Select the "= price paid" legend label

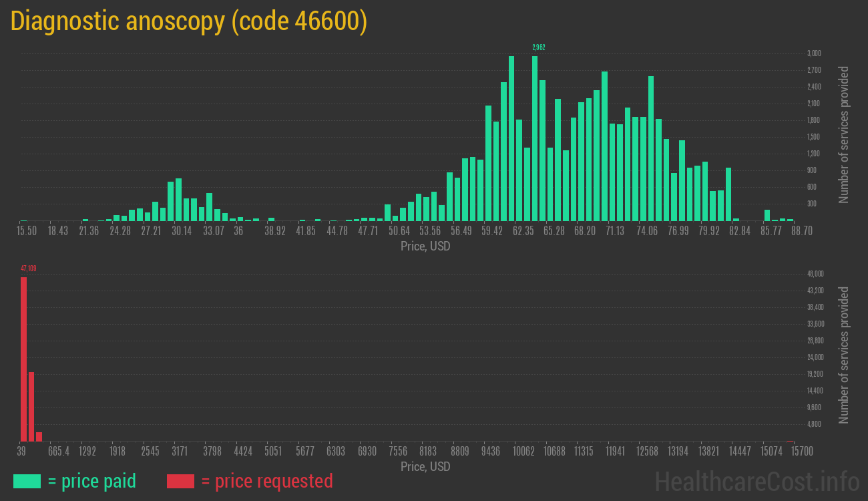point(91,481)
